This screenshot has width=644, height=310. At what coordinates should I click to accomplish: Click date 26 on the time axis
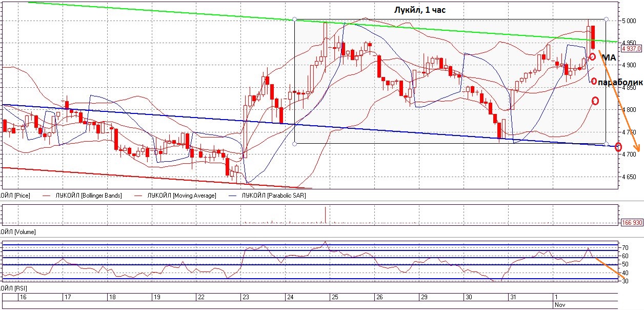pos(379,297)
